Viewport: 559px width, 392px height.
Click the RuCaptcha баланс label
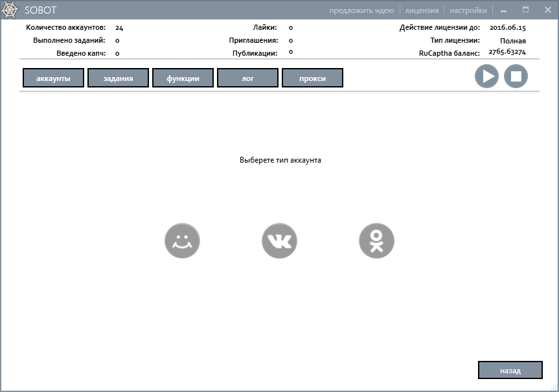tap(449, 54)
